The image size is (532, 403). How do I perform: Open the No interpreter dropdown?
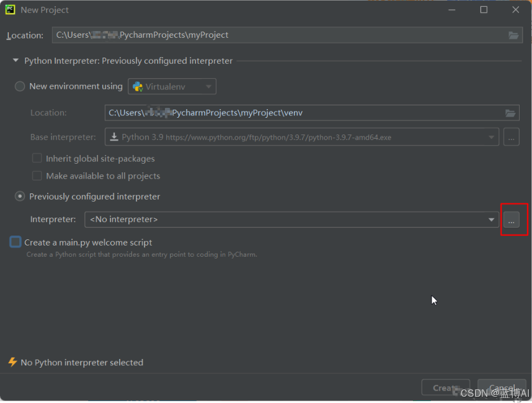(x=291, y=219)
